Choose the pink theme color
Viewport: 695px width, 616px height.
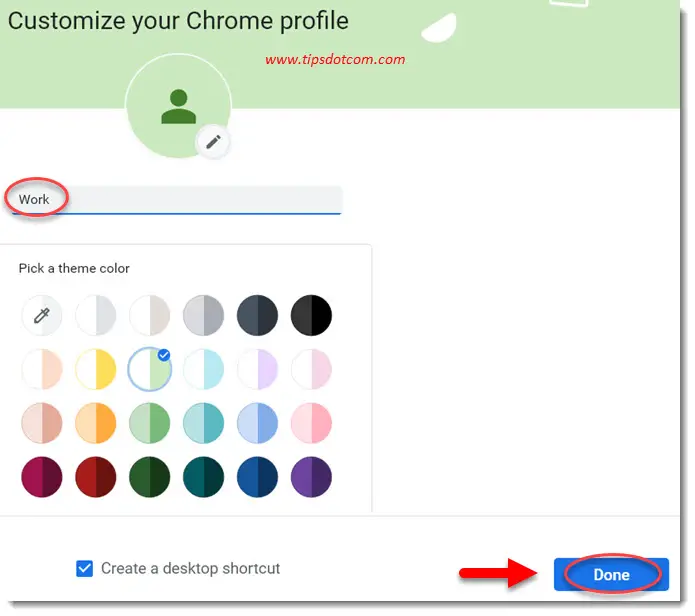pyautogui.click(x=311, y=423)
